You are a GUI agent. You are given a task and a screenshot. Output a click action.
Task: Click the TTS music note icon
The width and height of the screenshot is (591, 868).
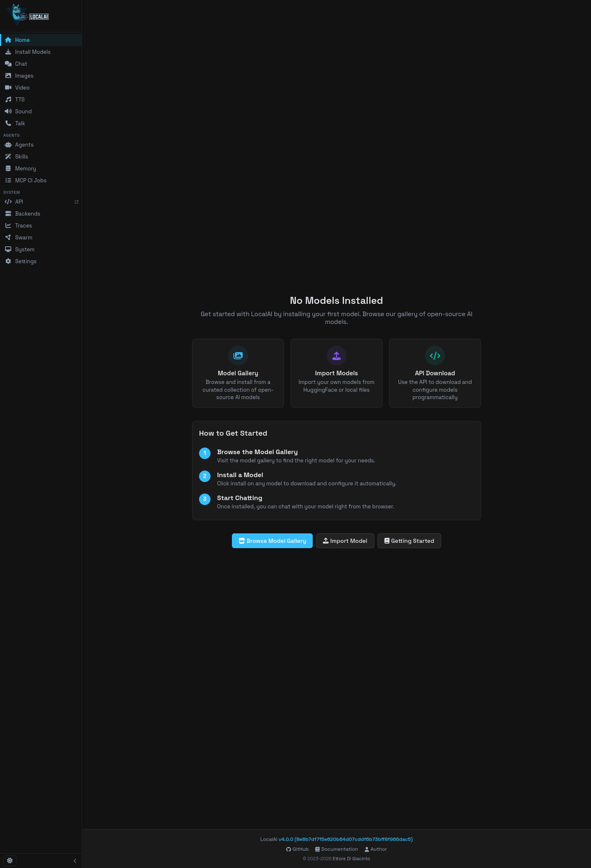[x=8, y=99]
